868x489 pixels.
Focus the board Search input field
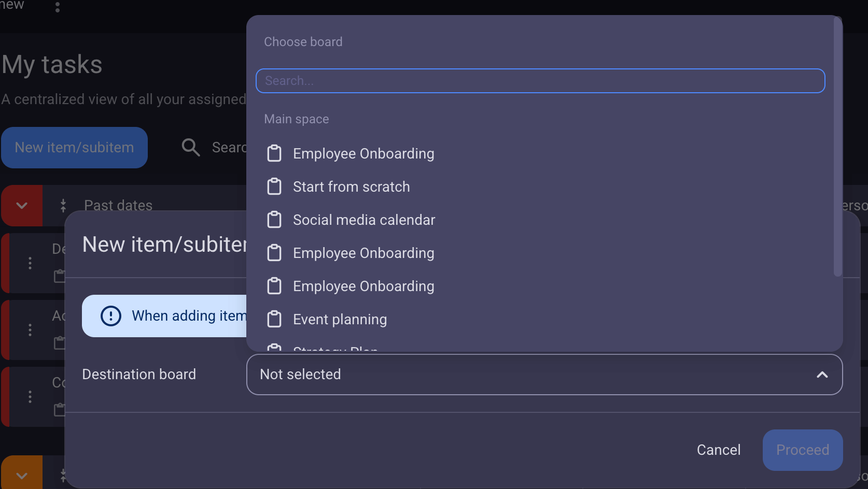point(540,81)
